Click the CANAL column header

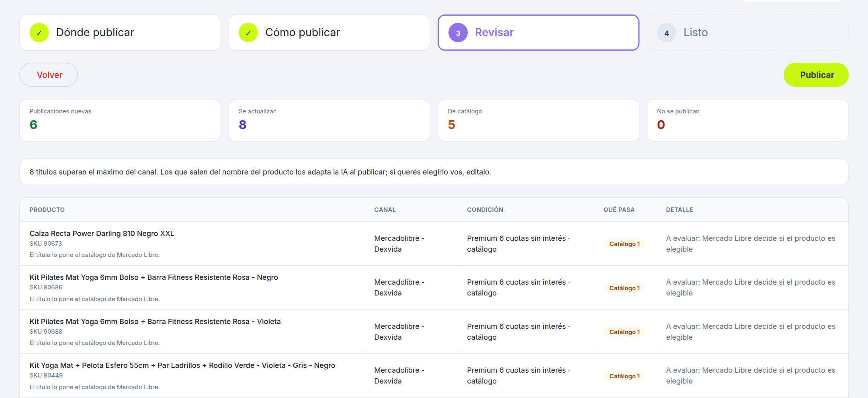click(385, 210)
